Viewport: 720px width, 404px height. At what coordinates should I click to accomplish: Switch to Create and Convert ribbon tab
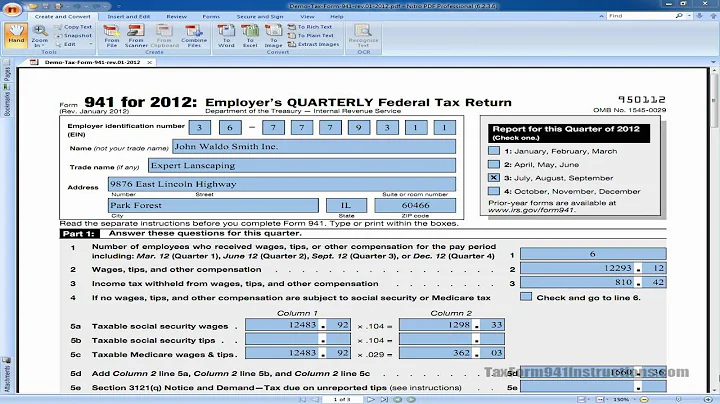63,17
